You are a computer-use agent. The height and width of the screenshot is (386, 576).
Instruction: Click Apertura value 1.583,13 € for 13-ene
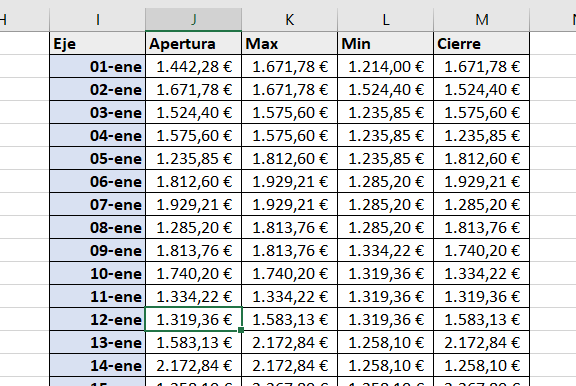[x=194, y=343]
